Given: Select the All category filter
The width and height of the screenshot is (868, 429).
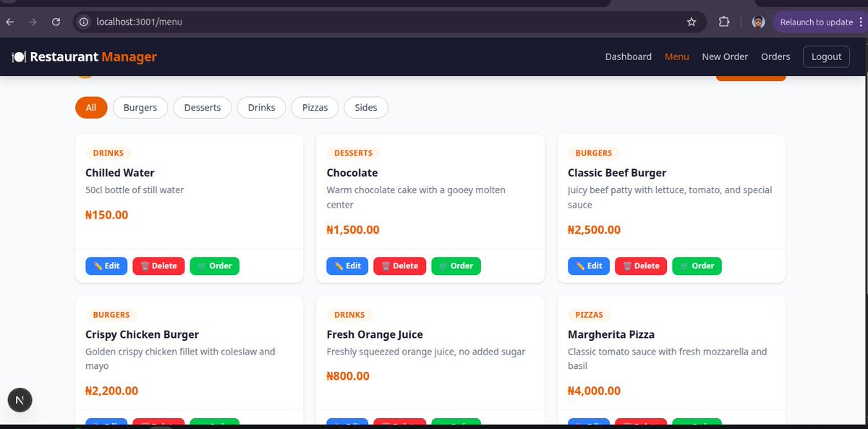Looking at the screenshot, I should 91,108.
